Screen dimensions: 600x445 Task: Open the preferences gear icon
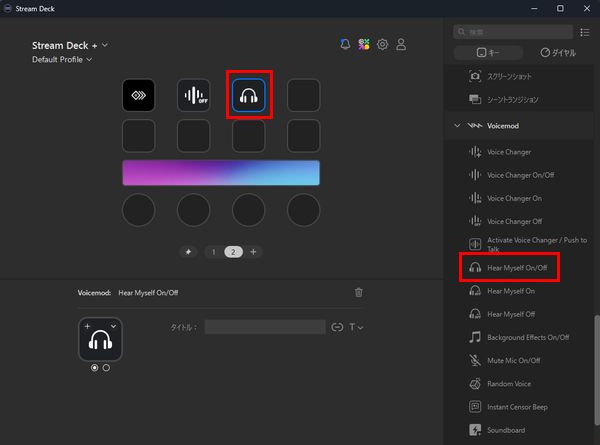[x=382, y=44]
